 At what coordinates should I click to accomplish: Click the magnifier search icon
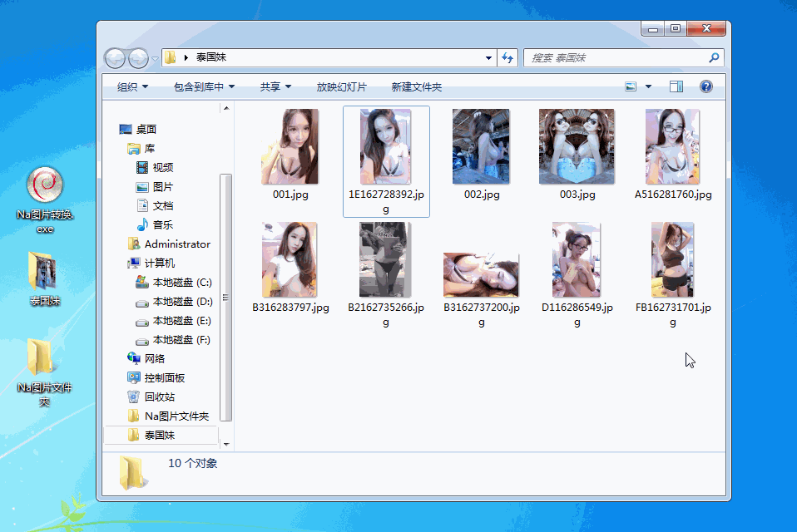[x=714, y=58]
